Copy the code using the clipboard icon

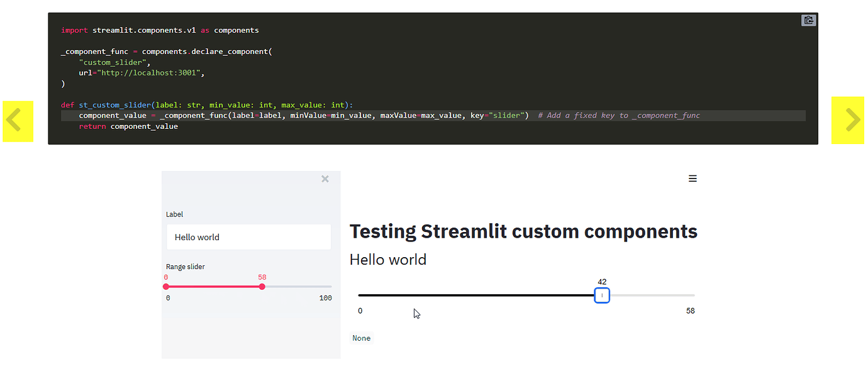pyautogui.click(x=808, y=21)
